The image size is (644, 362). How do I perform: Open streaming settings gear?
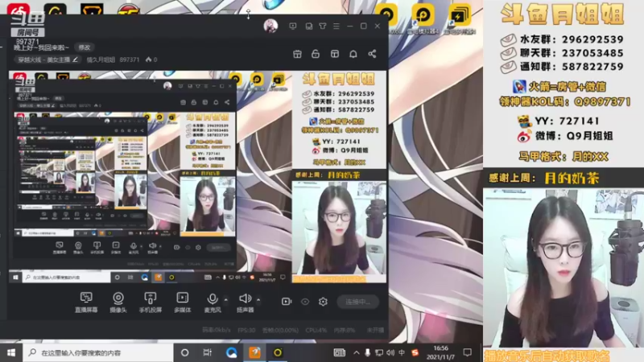click(x=324, y=302)
